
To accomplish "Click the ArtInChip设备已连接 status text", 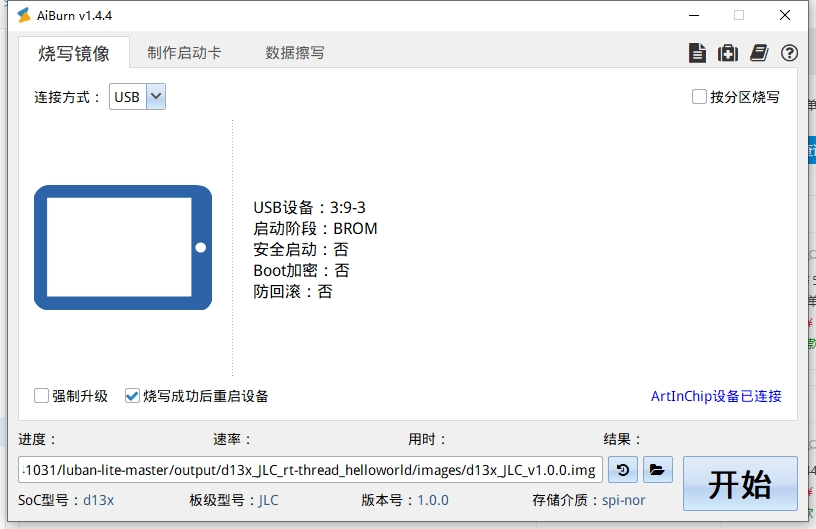I will click(x=716, y=396).
